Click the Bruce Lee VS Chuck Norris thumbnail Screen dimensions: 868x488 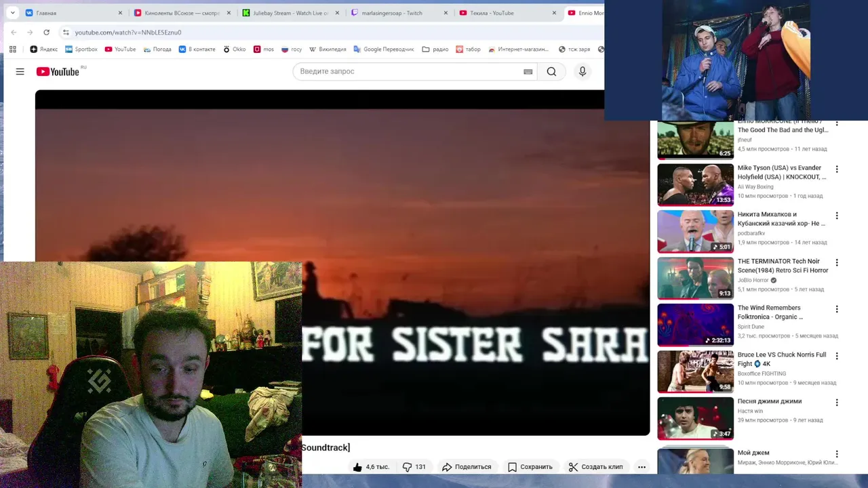[x=695, y=371]
